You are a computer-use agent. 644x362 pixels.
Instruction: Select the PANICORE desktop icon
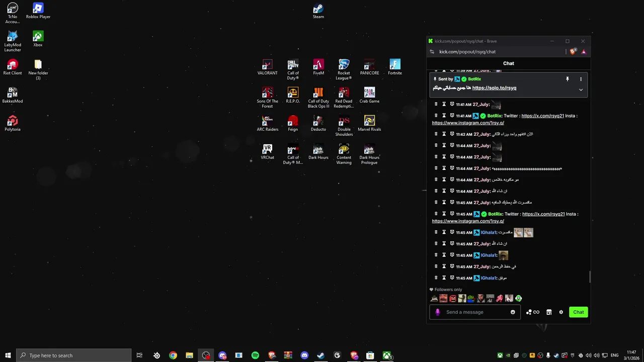click(x=369, y=67)
